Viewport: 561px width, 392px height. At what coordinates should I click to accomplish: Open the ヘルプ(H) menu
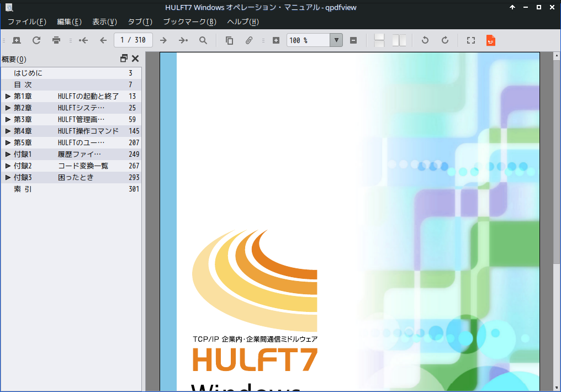(x=243, y=22)
